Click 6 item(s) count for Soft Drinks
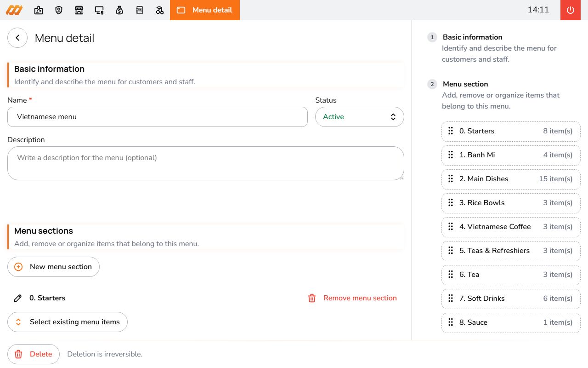 (x=558, y=299)
